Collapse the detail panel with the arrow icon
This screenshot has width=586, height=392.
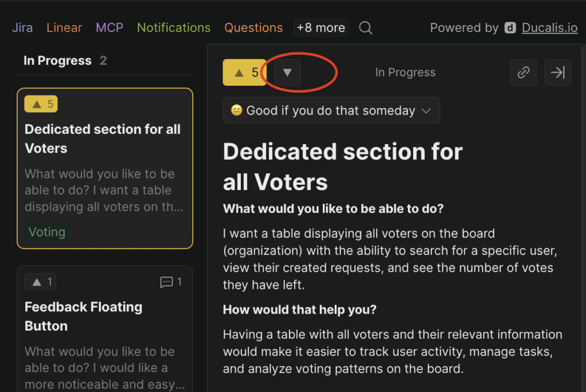[557, 72]
